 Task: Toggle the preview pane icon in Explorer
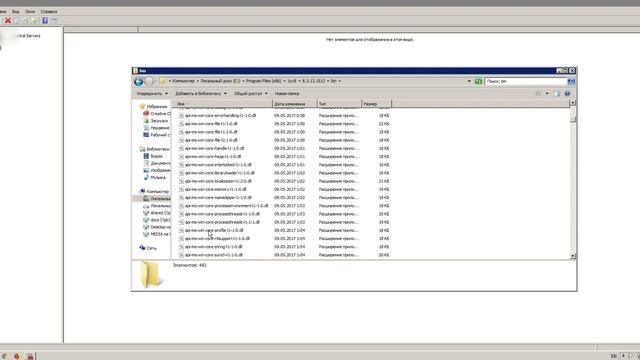tap(557, 93)
